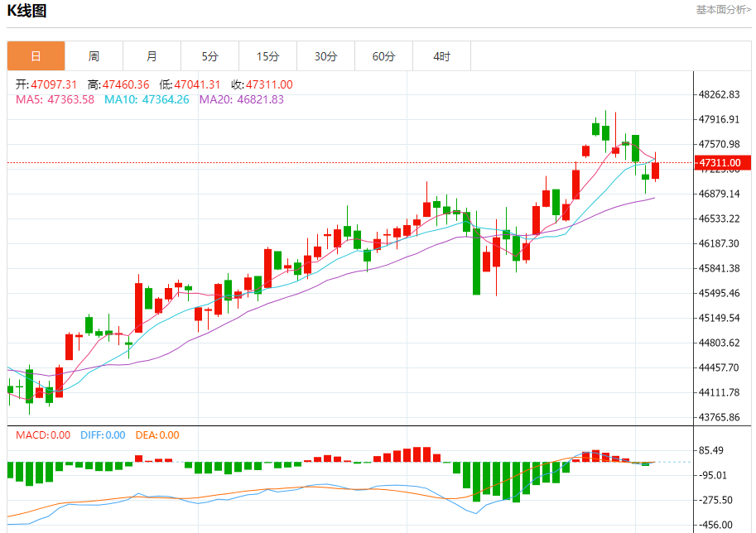This screenshot has width=756, height=533.
Task: Open the 基本面分析> link
Action: [x=723, y=10]
